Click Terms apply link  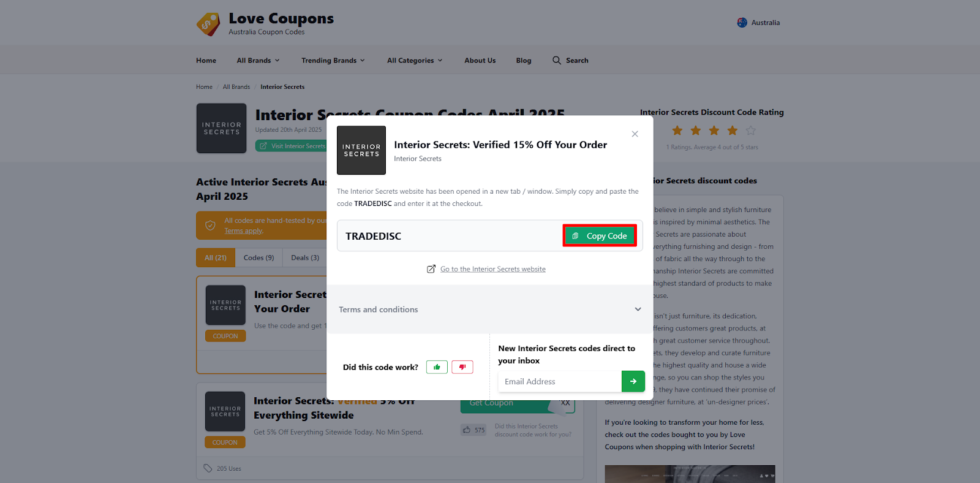(x=244, y=231)
